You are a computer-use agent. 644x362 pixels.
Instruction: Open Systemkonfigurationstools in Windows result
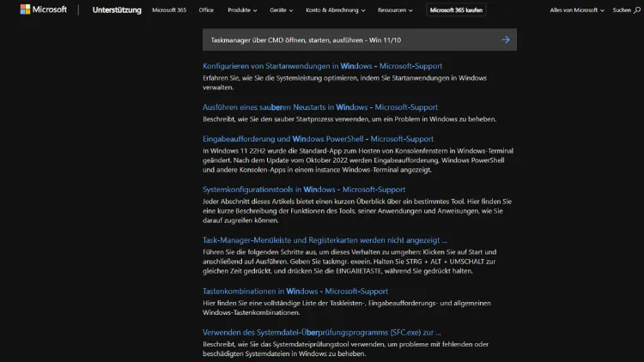pos(304,190)
